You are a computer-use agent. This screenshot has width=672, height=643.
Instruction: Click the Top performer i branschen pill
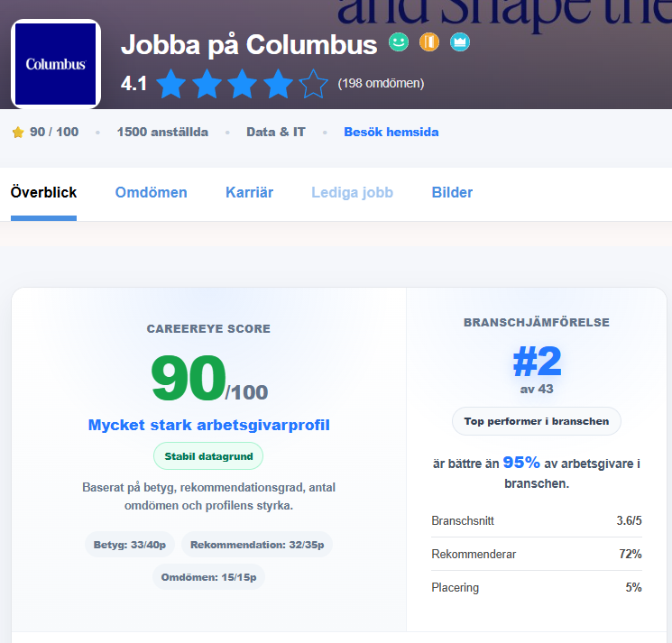pyautogui.click(x=537, y=421)
